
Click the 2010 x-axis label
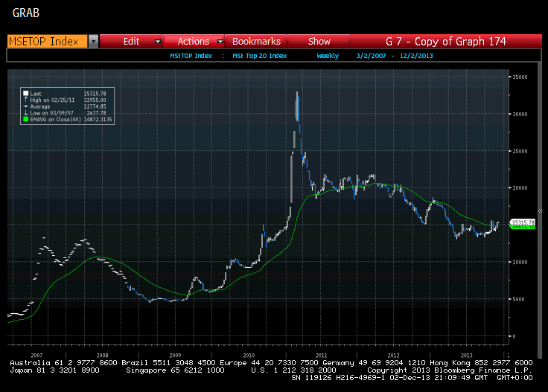click(249, 356)
